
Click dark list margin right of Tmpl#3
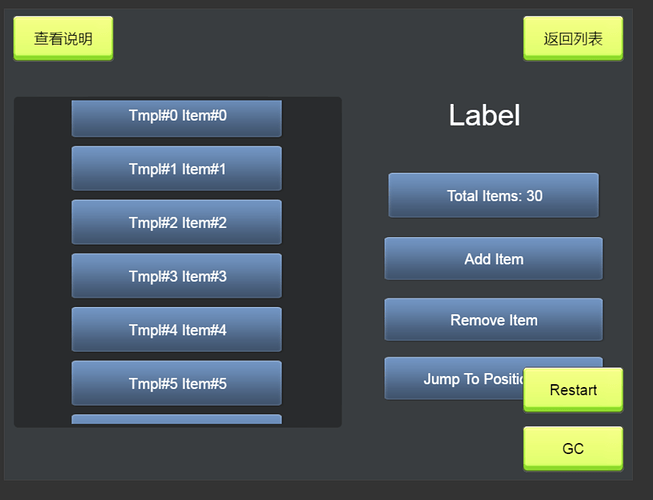point(311,276)
